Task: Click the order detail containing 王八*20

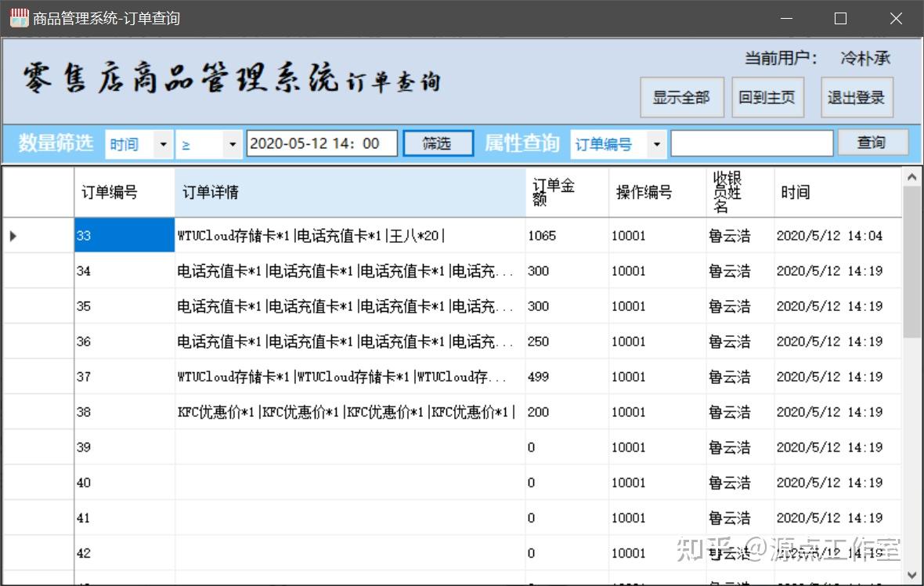Action: (350, 235)
